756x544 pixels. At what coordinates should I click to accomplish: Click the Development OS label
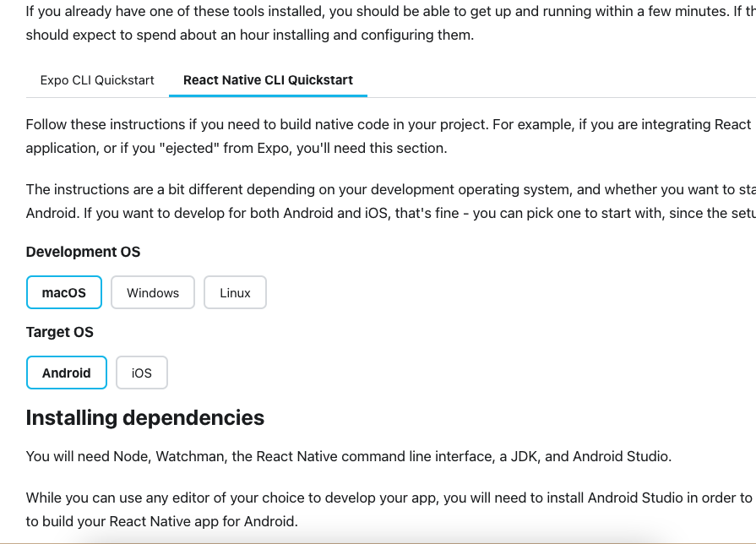point(83,252)
